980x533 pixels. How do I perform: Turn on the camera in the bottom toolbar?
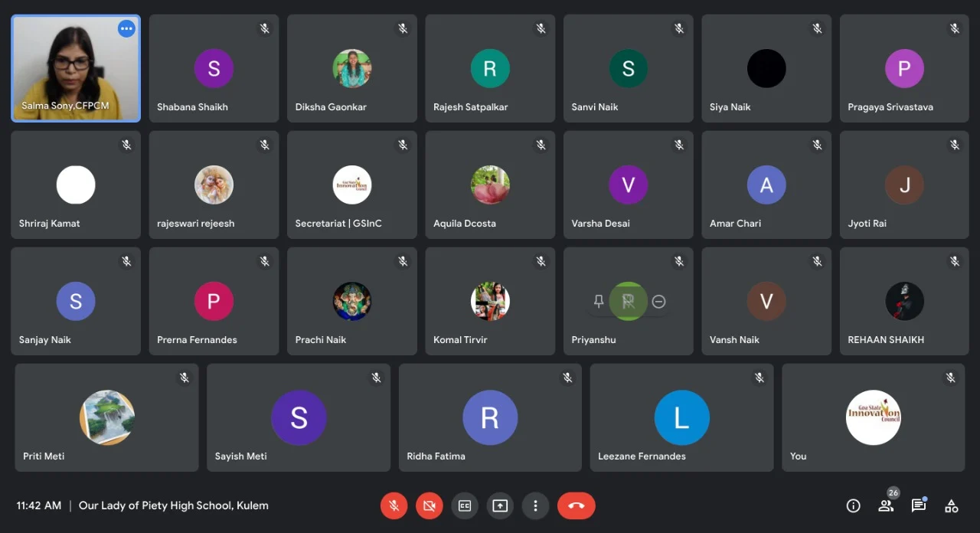430,505
